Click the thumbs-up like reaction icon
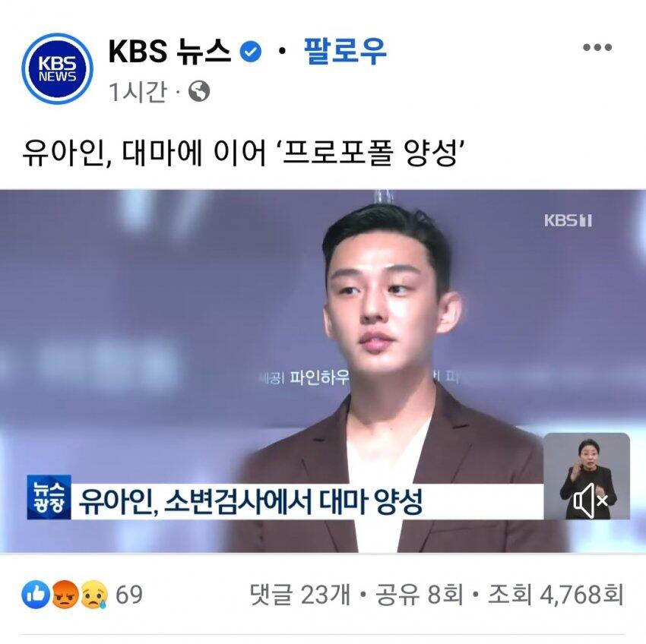Screen dimensions: 646x644 click(36, 594)
